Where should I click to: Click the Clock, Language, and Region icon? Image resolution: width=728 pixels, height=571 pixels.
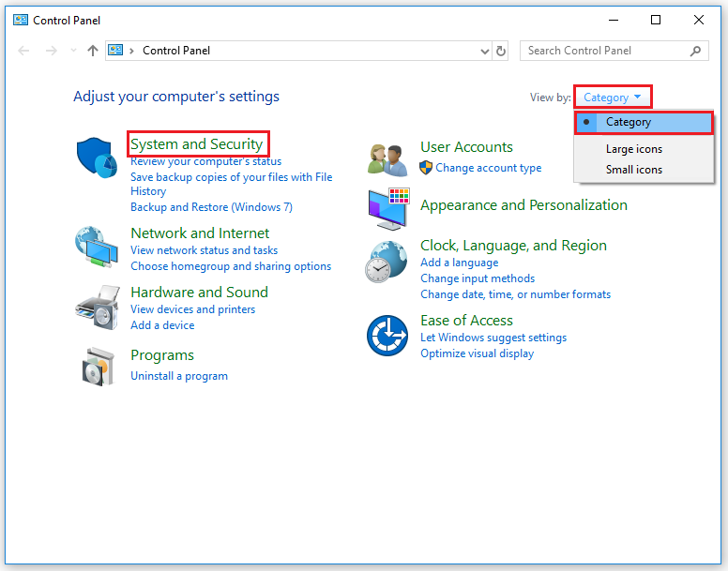click(387, 262)
